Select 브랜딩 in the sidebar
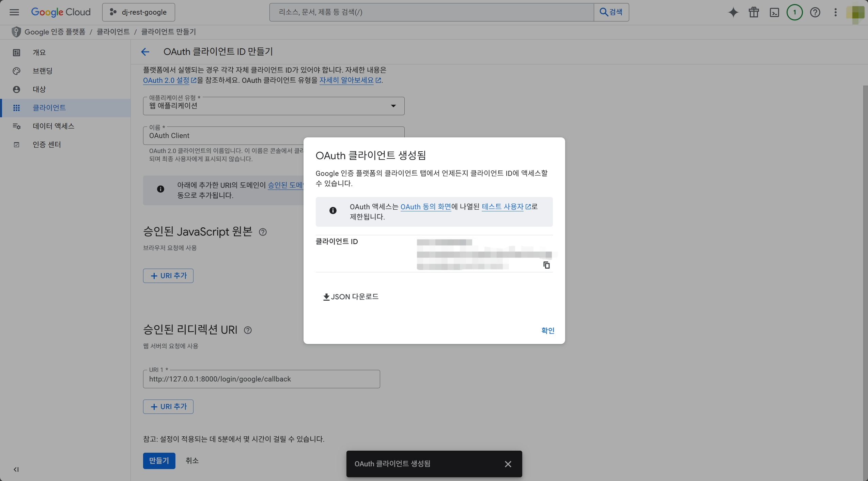The height and width of the screenshot is (481, 868). (x=43, y=71)
